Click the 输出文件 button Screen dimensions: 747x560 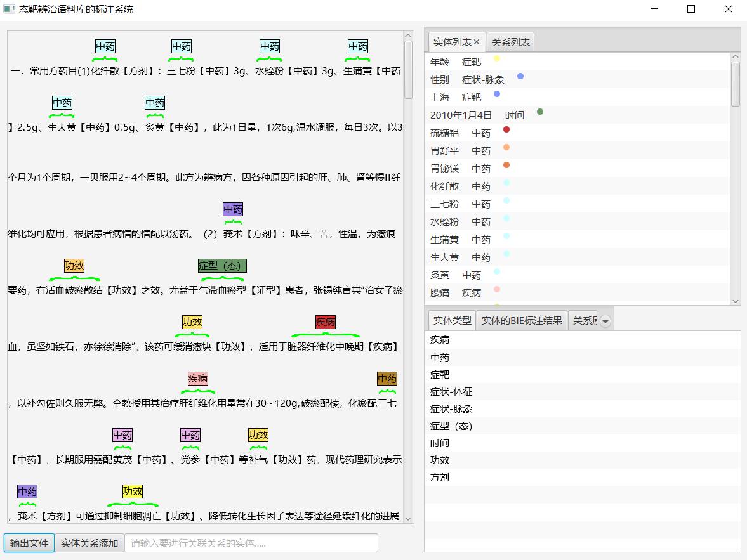[x=29, y=544]
